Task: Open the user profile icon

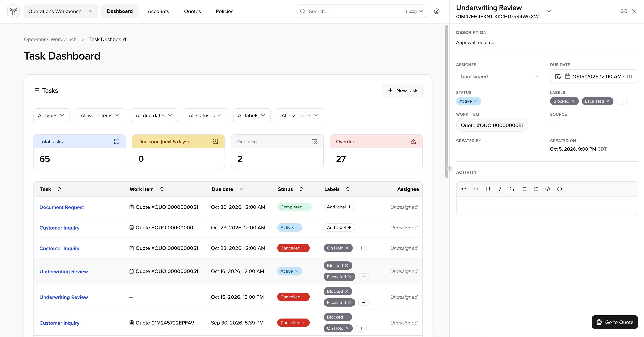Action: pos(436,11)
